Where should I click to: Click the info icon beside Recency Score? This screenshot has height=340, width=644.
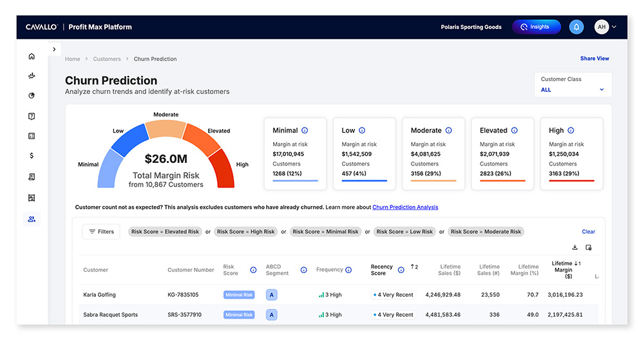[401, 270]
